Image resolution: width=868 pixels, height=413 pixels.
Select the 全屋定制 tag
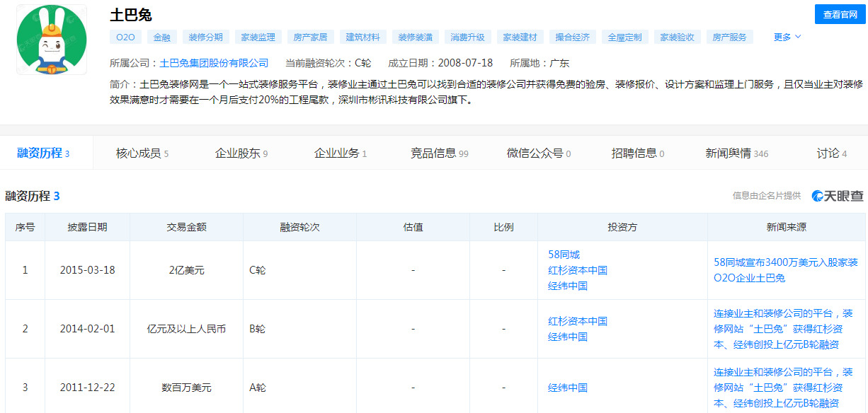coord(624,37)
